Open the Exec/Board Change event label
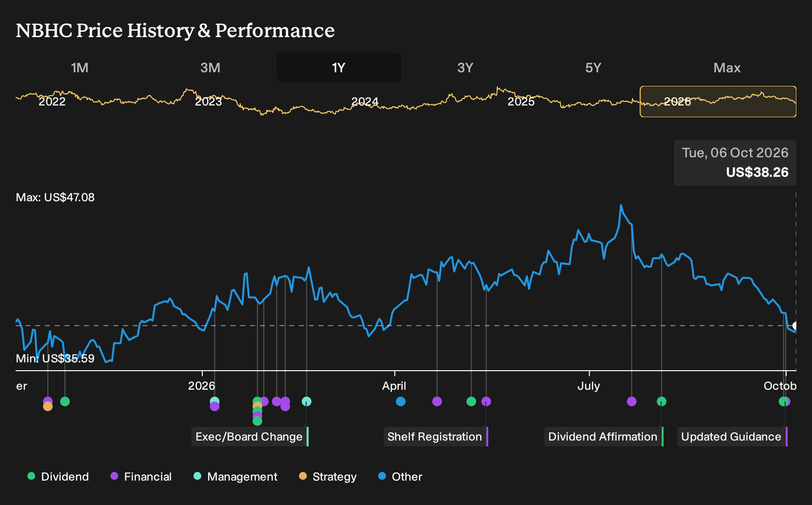 coord(250,437)
